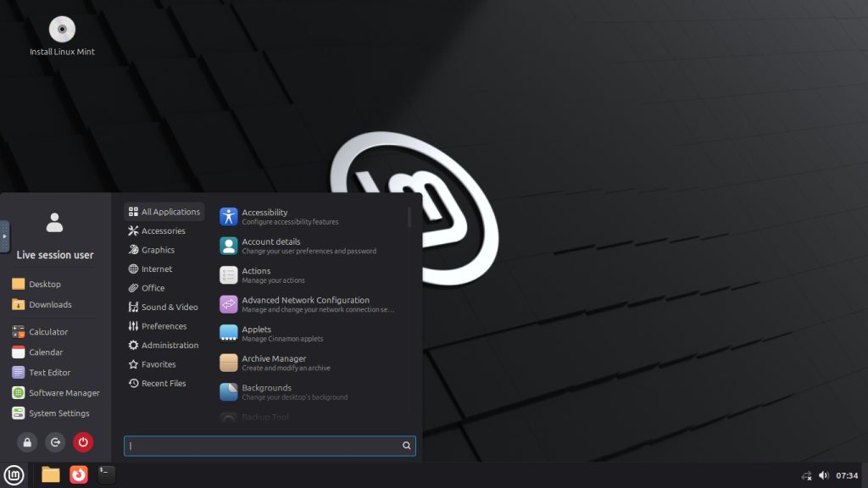Click the network status tray icon
This screenshot has width=868, height=488.
click(x=807, y=475)
